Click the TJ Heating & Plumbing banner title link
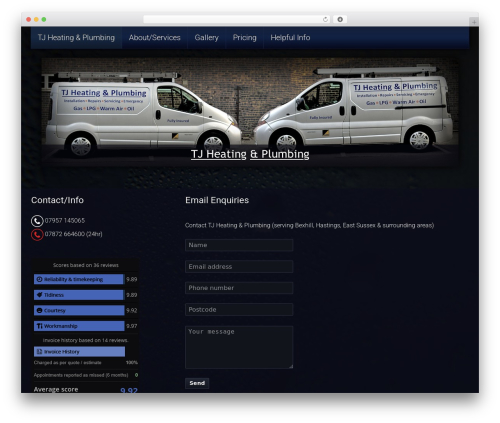Viewport: 500px width, 423px height. 250,154
